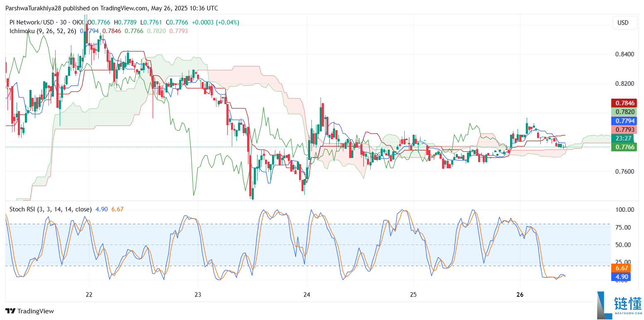
Task: Click the blue NEATDOWN watermark logo
Action: (x=619, y=306)
